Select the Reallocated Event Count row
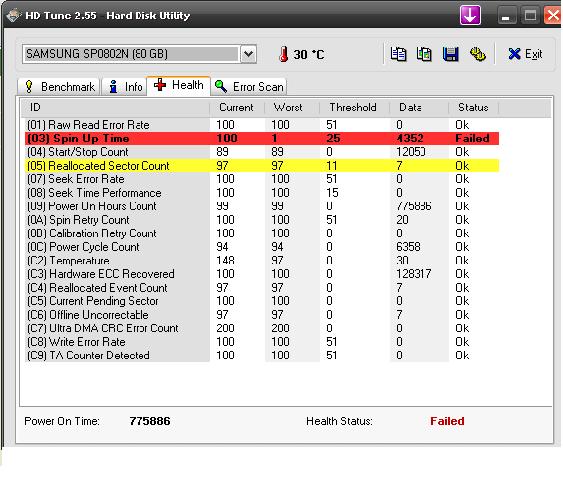 point(262,288)
